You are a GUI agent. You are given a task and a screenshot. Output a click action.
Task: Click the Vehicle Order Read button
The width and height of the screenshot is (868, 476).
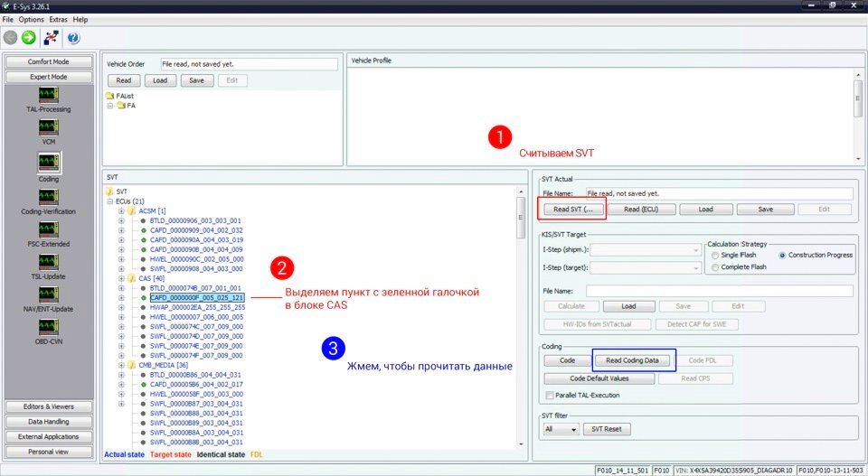[x=124, y=80]
